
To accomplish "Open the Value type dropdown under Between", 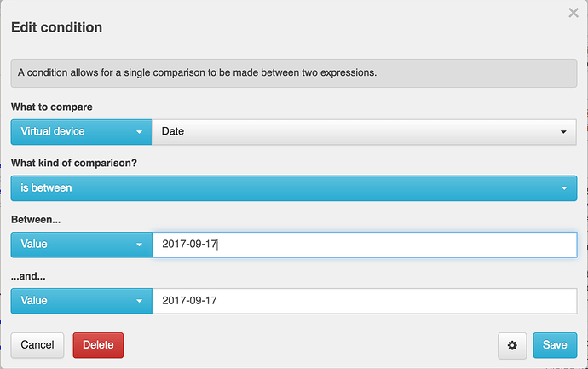I will pos(82,245).
